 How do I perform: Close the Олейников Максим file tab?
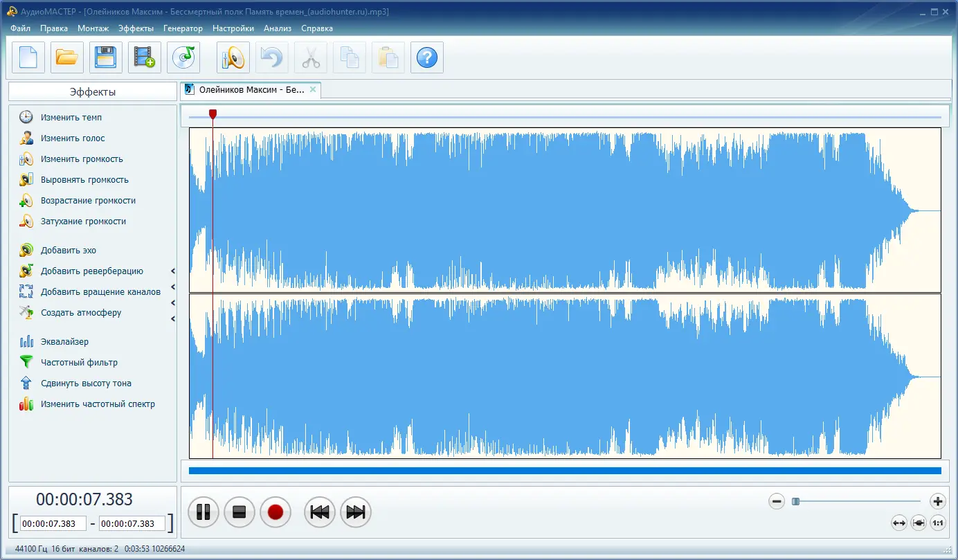313,89
